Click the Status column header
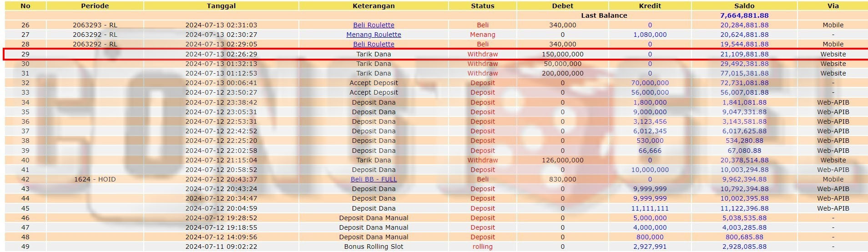 482,6
